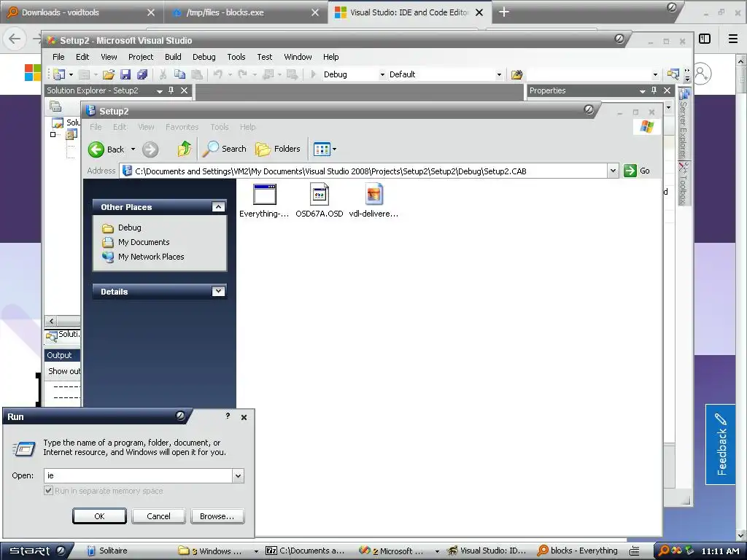Screen dimensions: 747x560
Task: Click the Run dialog Open text field
Action: pyautogui.click(x=138, y=475)
